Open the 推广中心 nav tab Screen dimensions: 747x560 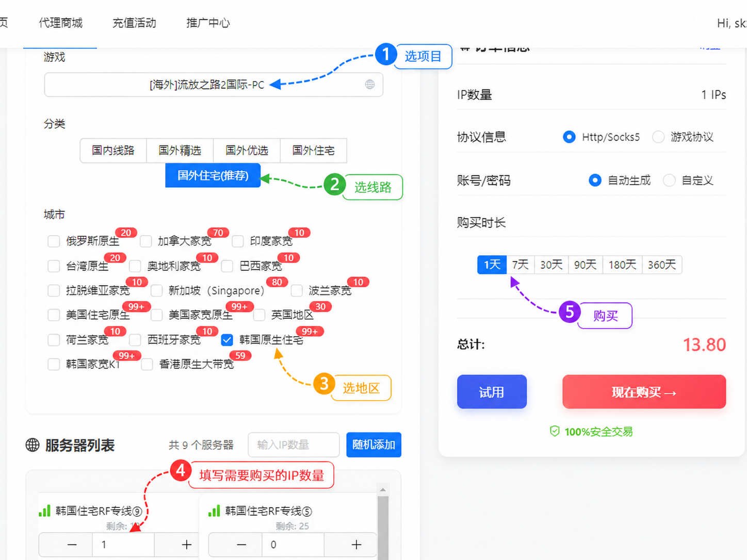pos(208,23)
